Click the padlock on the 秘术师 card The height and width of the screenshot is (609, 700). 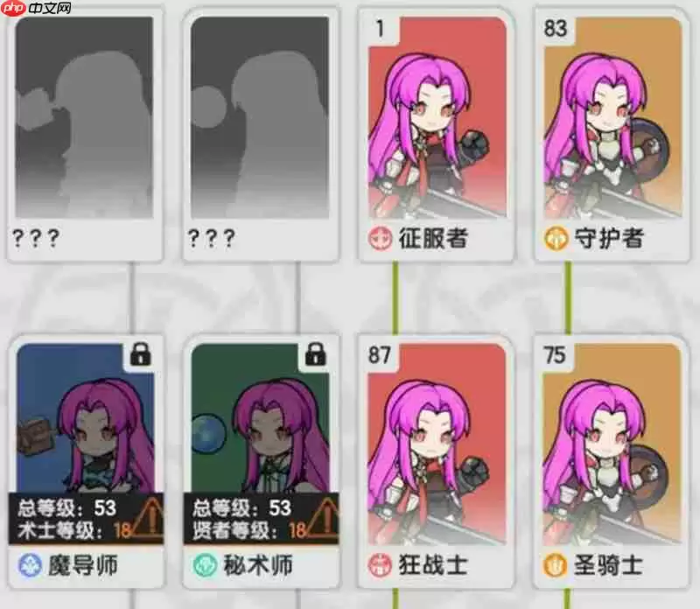click(315, 354)
